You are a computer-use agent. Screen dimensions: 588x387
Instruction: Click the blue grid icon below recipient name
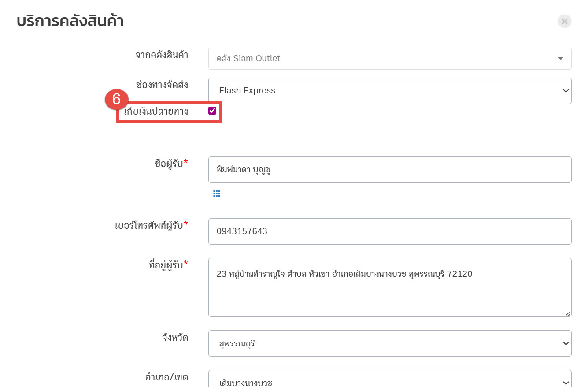[217, 193]
